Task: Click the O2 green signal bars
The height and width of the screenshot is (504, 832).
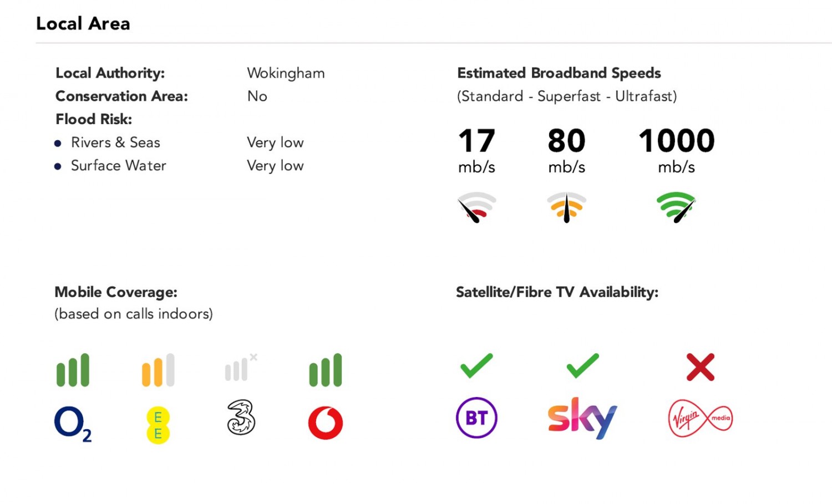Action: pos(73,370)
